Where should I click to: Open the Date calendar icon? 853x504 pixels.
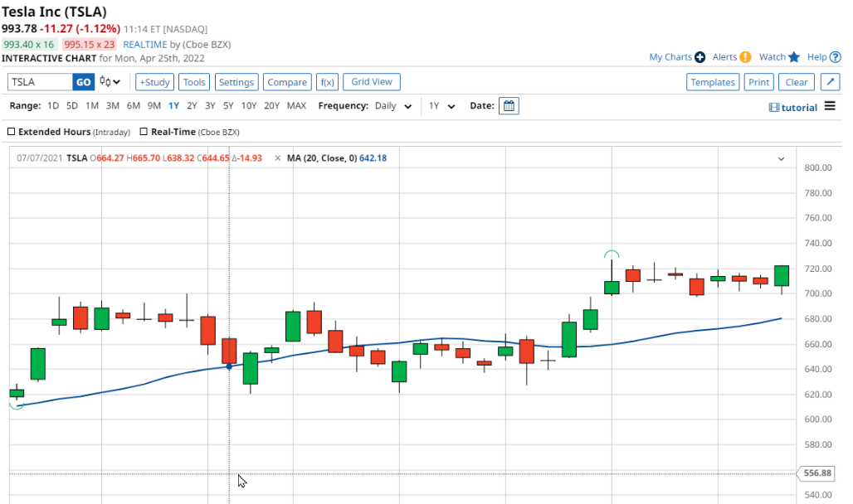coord(509,105)
